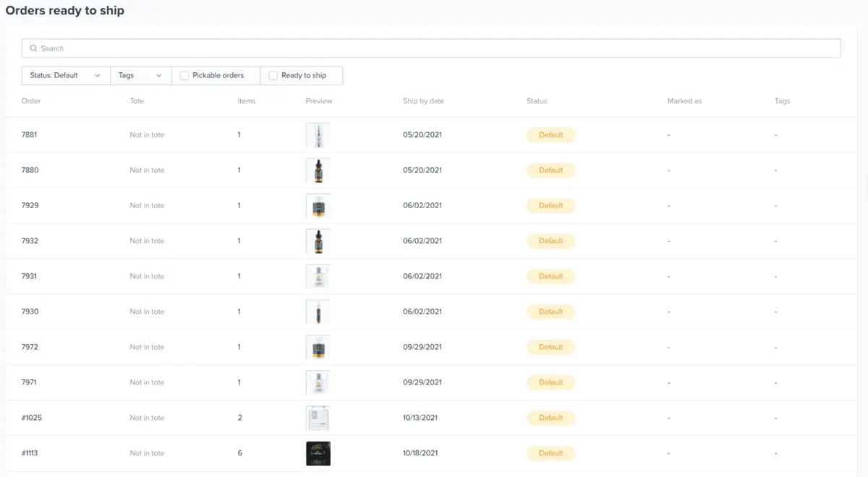Click Default status badge for order 7929

click(x=550, y=206)
